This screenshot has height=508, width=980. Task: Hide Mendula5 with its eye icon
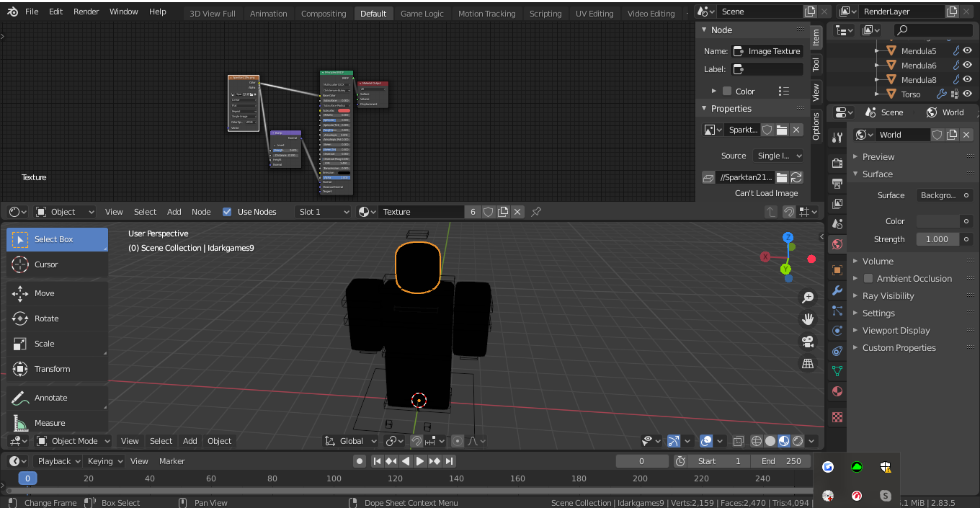click(968, 51)
